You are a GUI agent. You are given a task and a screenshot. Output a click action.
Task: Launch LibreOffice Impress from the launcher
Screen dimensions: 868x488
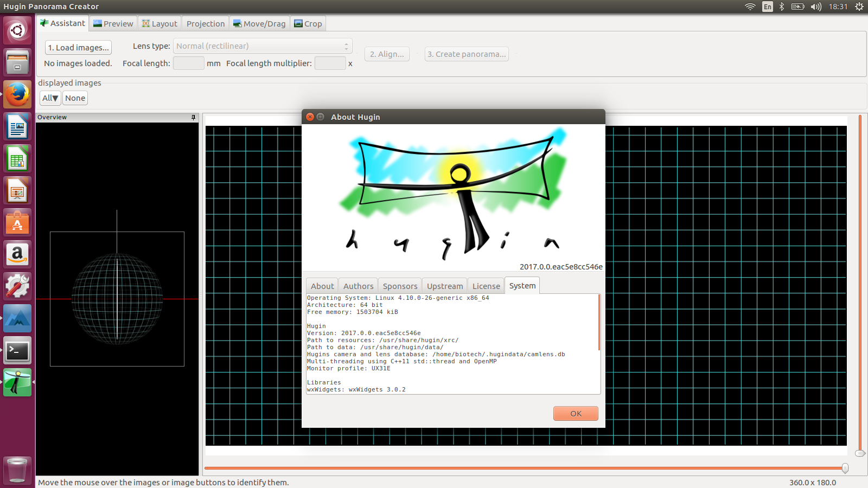(x=17, y=191)
